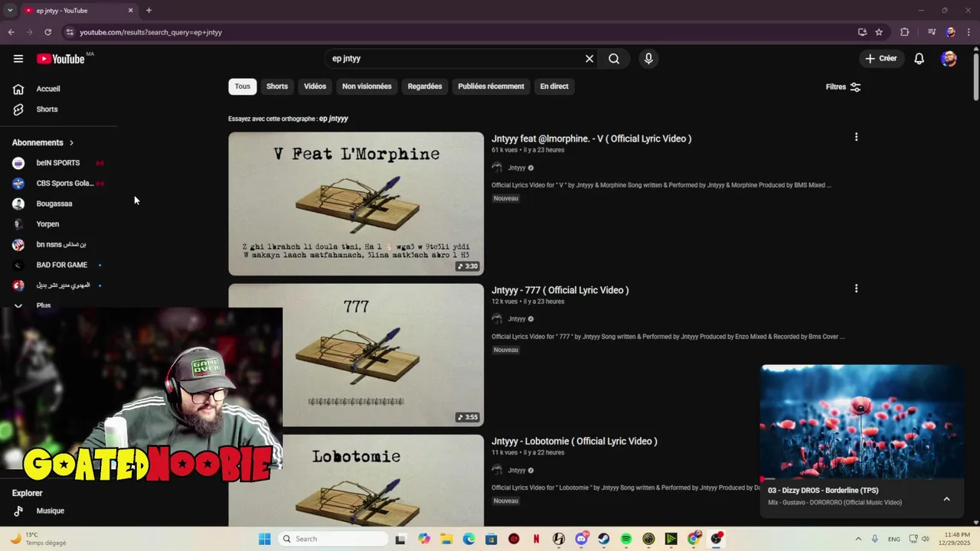Screen dimensions: 980x551
Task: Select the Vidéos filter chip
Action: tap(315, 86)
